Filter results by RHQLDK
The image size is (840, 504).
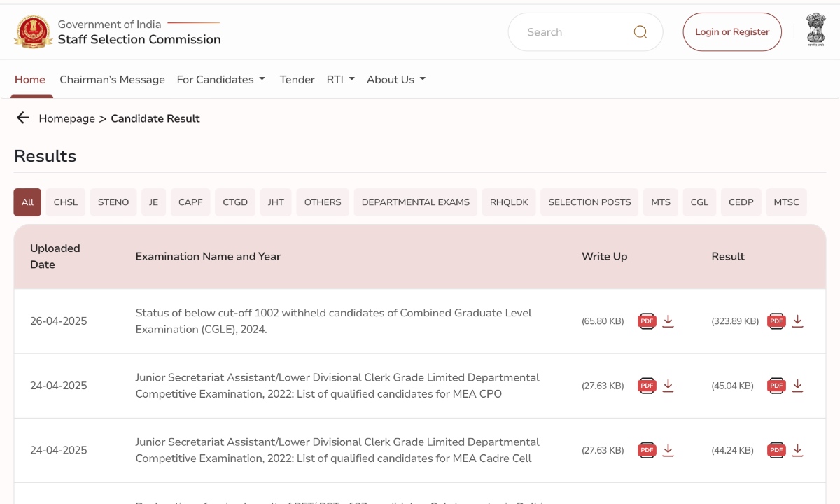tap(509, 202)
